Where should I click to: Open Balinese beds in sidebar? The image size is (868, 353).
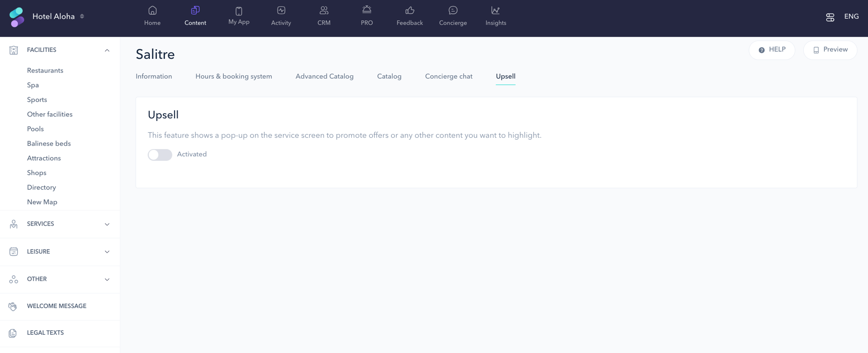point(49,143)
